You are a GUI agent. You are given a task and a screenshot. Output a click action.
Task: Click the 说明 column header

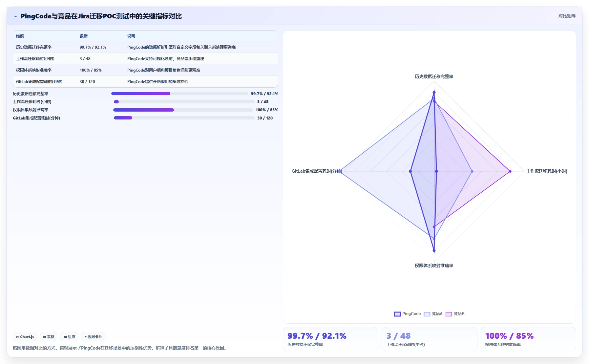point(131,36)
